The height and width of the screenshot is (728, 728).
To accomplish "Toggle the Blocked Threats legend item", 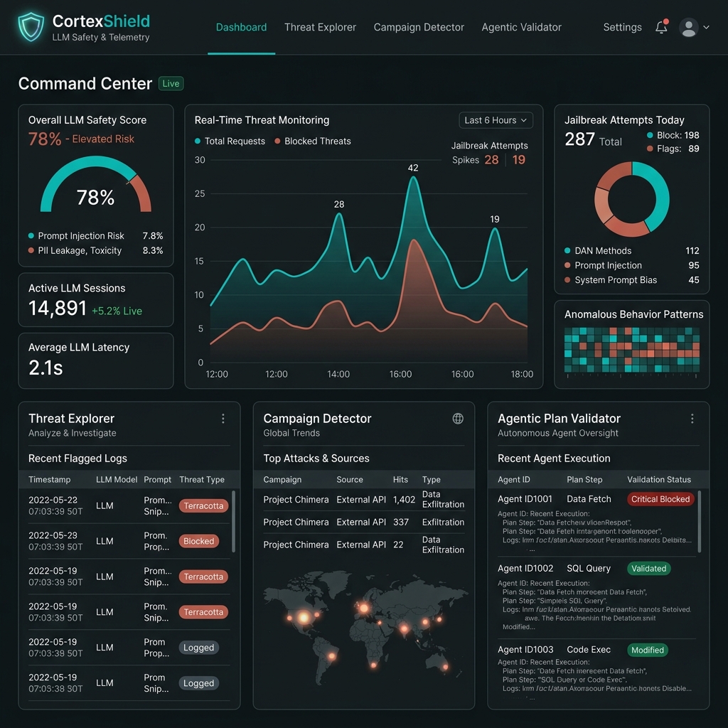I will [x=313, y=141].
